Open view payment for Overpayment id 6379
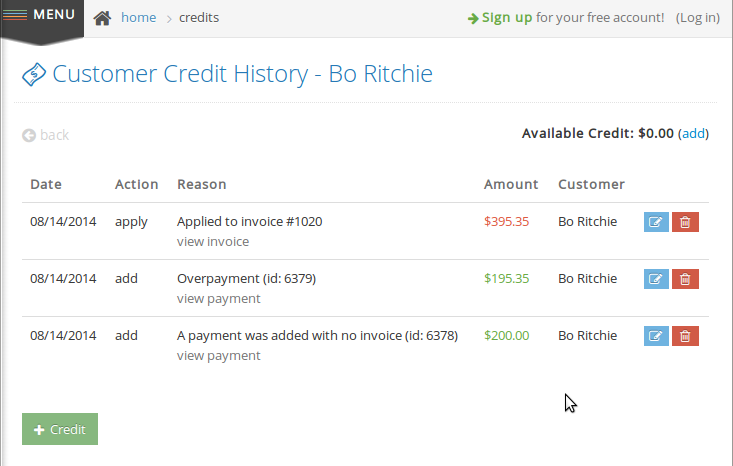Image resolution: width=733 pixels, height=466 pixels. click(218, 299)
